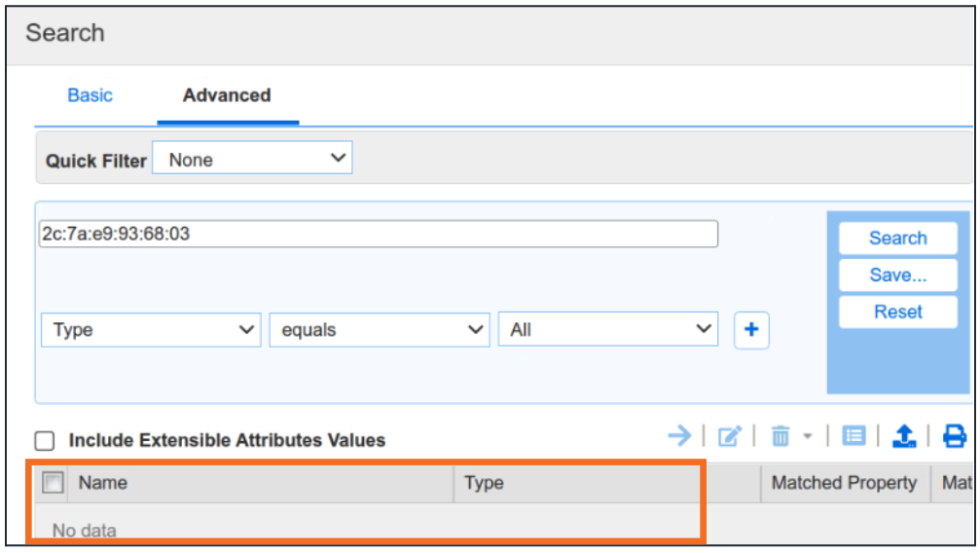Click the Export upload icon
Screen dimensions: 980x553
pos(904,437)
